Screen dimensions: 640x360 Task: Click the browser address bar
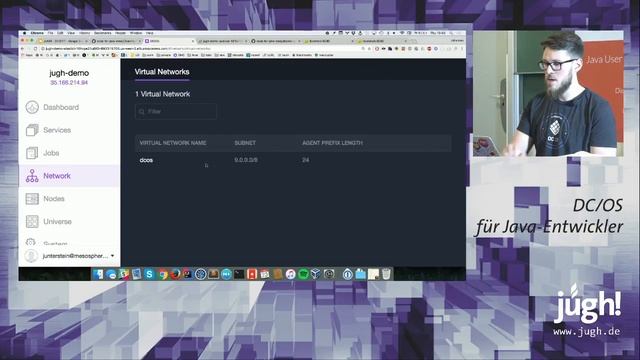200,49
